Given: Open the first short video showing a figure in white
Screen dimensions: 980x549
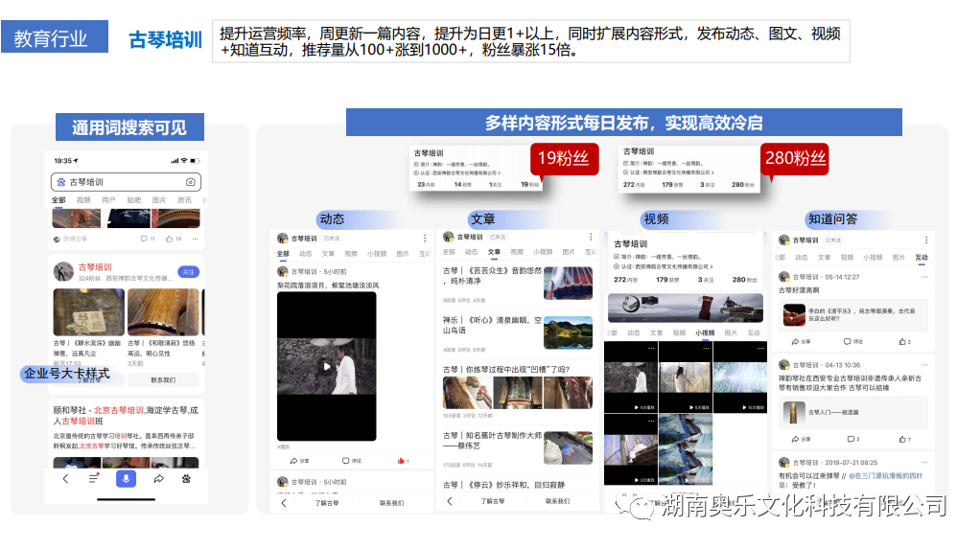Looking at the screenshot, I should pyautogui.click(x=631, y=377).
